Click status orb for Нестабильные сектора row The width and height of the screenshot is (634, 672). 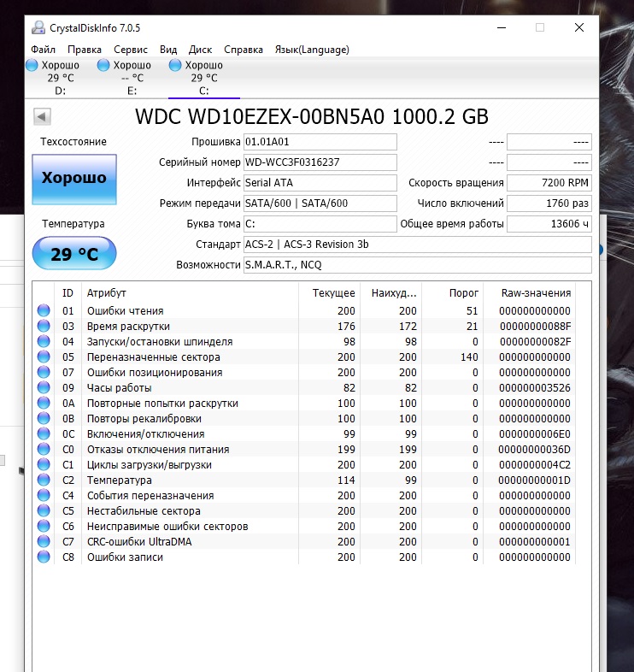pyautogui.click(x=44, y=511)
